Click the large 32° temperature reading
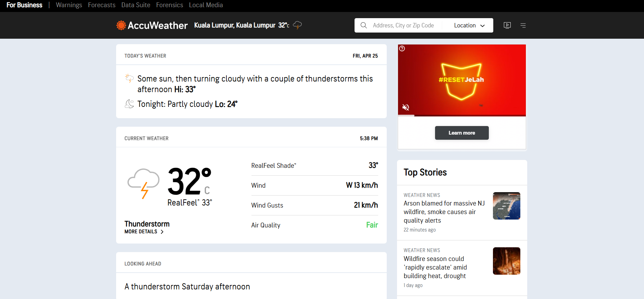Screen dimensions: 644x299 click(x=189, y=181)
